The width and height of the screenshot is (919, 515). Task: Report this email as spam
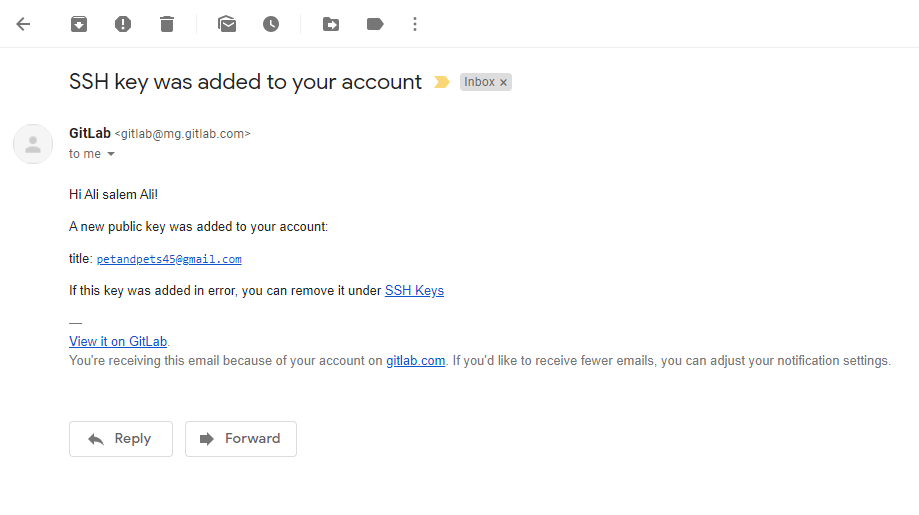(x=123, y=24)
